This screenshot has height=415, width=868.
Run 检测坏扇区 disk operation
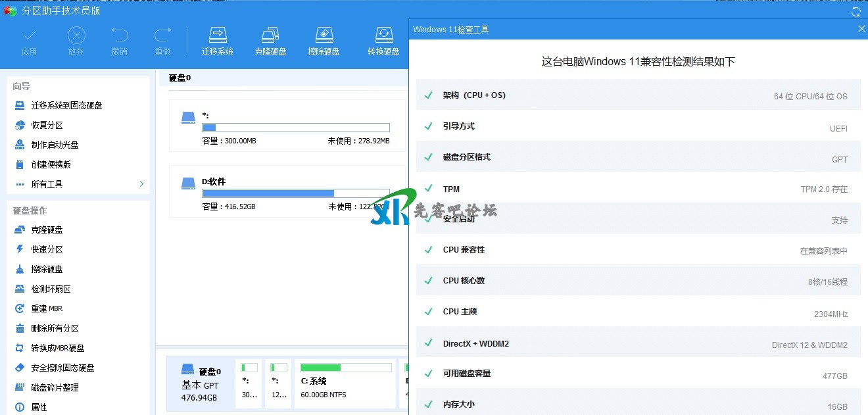(51, 289)
